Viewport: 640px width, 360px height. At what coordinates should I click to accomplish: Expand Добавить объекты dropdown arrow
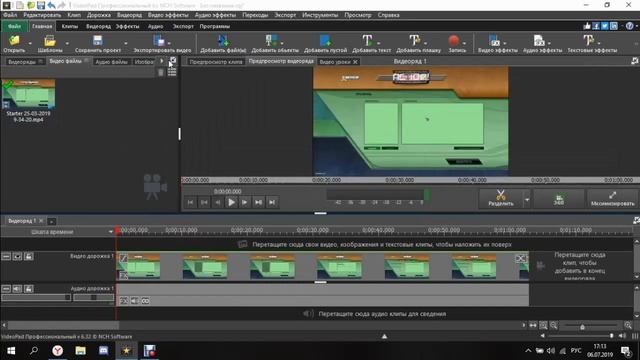[x=282, y=43]
